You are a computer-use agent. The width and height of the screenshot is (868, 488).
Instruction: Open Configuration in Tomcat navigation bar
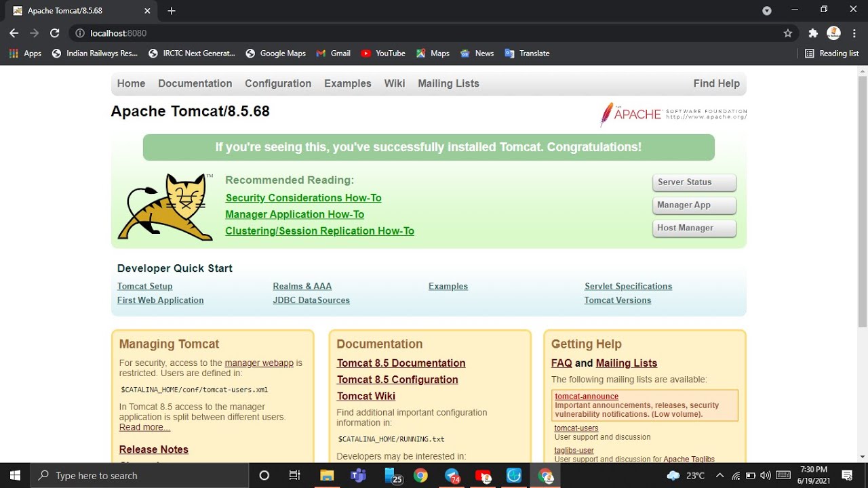[278, 83]
